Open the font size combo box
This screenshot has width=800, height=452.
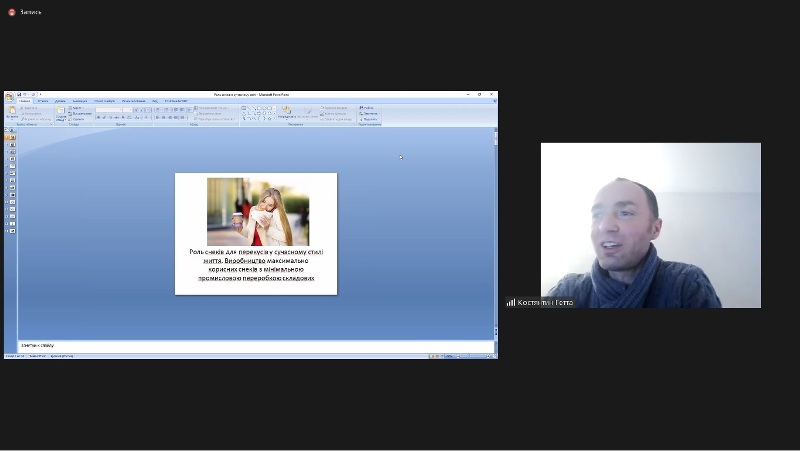(x=127, y=110)
